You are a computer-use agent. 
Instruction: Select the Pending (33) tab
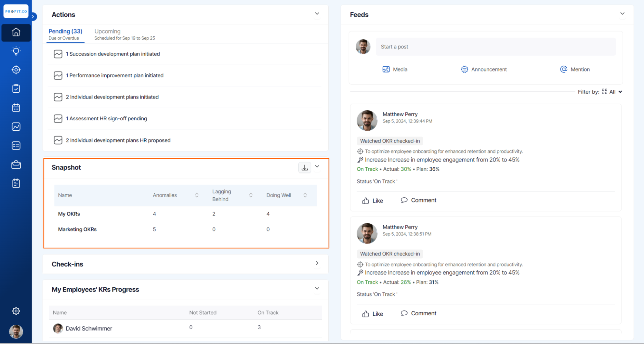pos(65,32)
